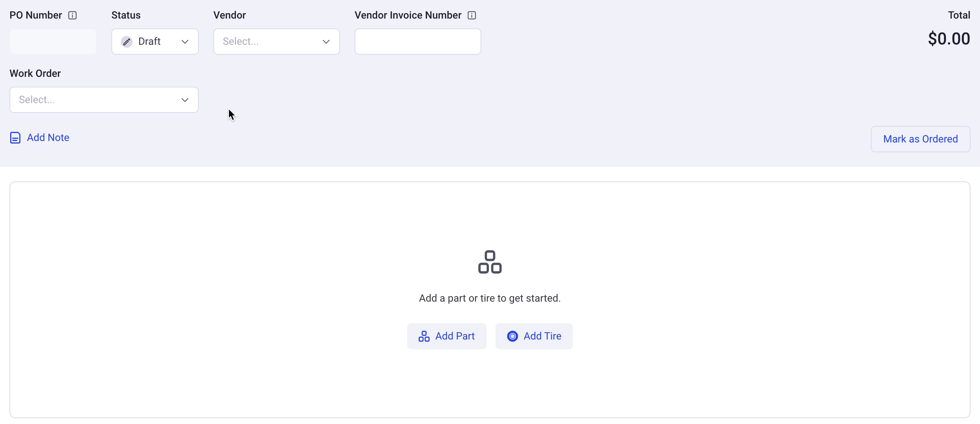Click the Add Tire button

pyautogui.click(x=534, y=336)
